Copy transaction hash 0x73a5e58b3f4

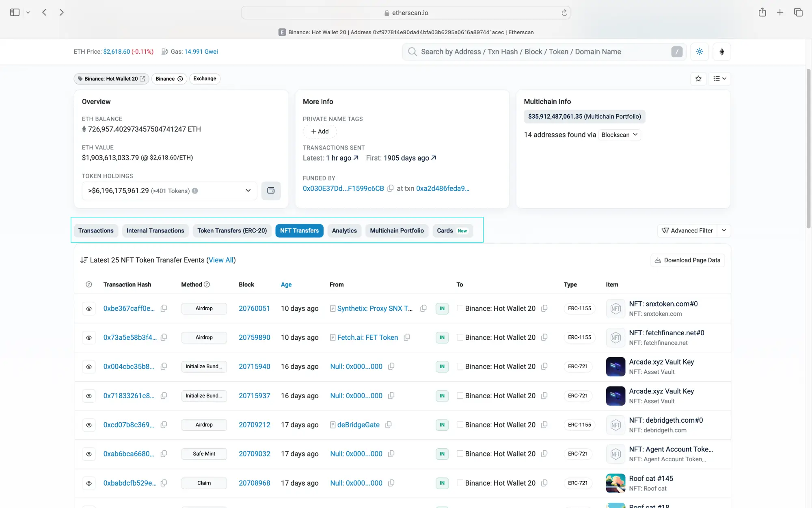tap(164, 337)
